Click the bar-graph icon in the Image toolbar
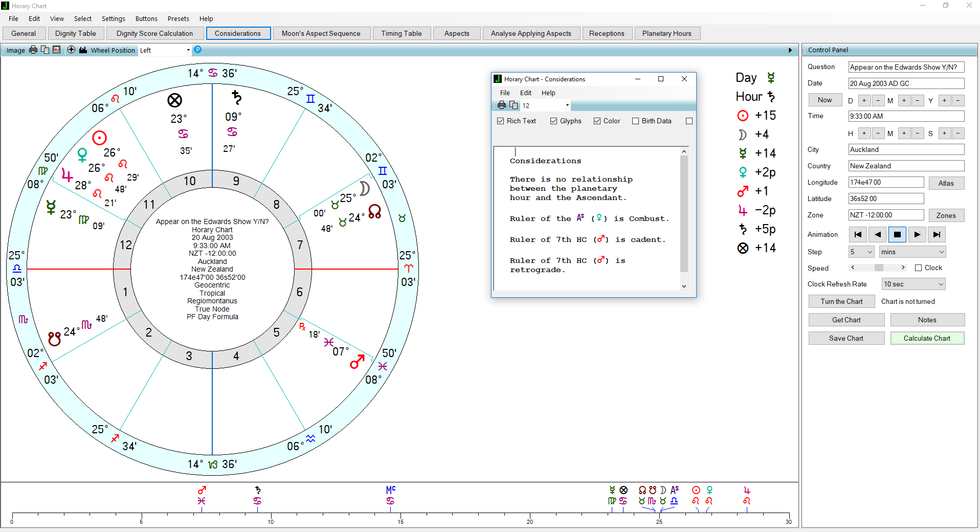 tap(83, 50)
